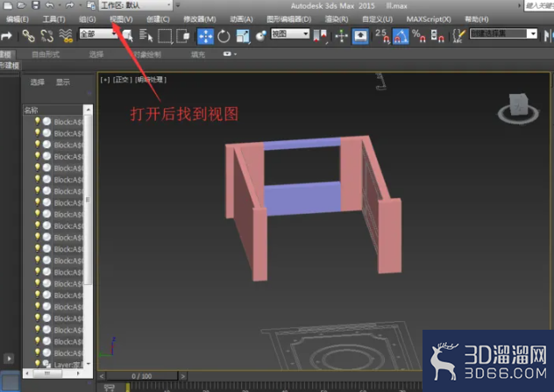Open a file with the folder icon
Image resolution: width=554 pixels, height=392 pixels.
pyautogui.click(x=22, y=5)
